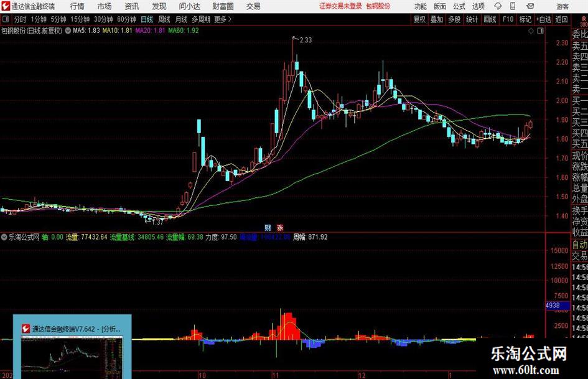Image resolution: width=588 pixels, height=379 pixels.
Task: Click the 1.37 low price label
Action: click(x=157, y=222)
